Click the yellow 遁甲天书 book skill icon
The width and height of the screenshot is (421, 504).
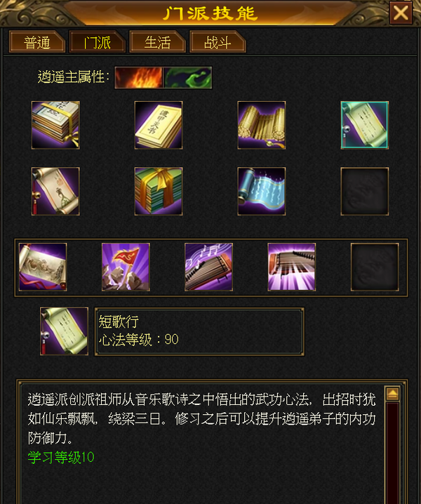[159, 125]
